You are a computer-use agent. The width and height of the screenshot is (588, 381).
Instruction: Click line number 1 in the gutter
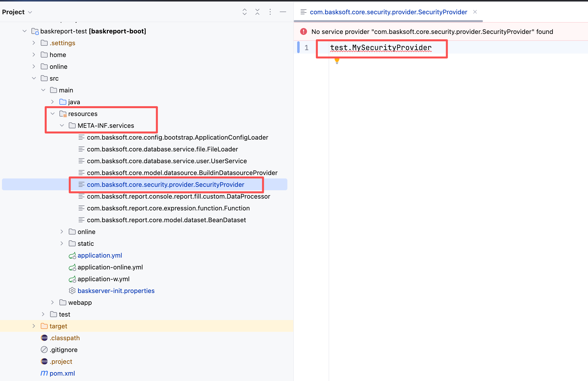(306, 47)
